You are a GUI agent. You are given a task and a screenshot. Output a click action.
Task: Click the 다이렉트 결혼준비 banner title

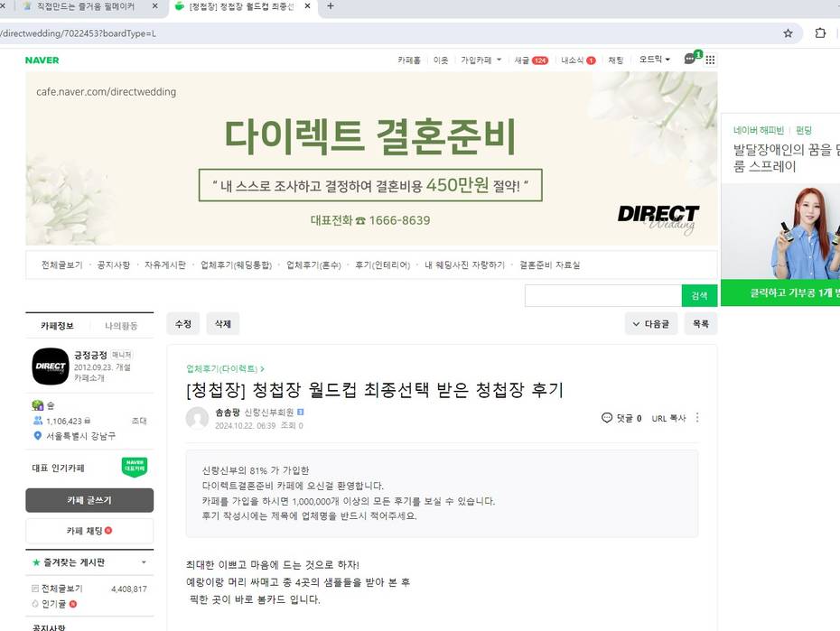370,136
